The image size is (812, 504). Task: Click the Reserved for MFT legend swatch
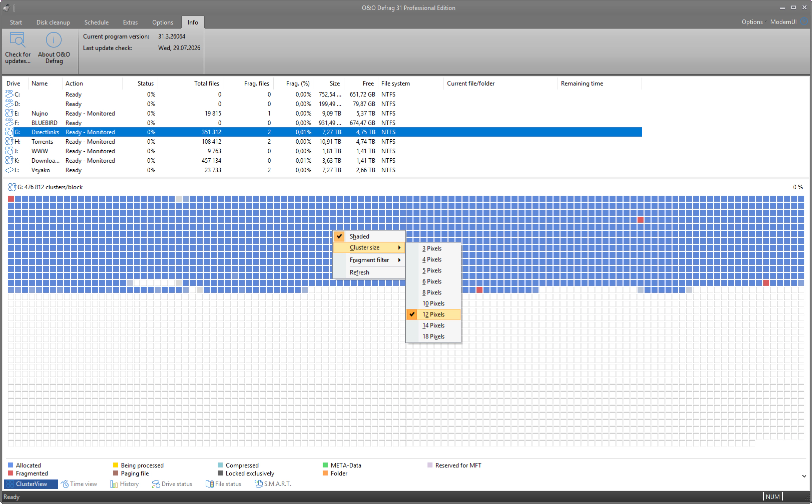(x=430, y=465)
